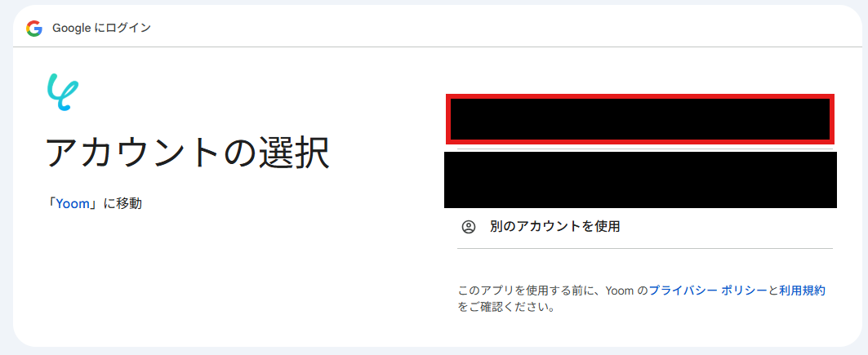Click the person icon for another account
Screen dimensions: 868x355
(x=469, y=227)
